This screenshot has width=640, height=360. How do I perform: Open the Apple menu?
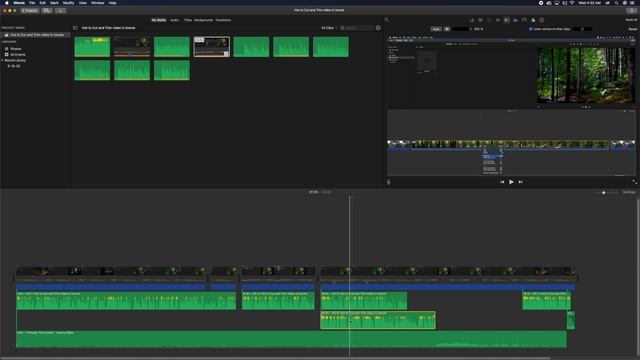click(7, 3)
